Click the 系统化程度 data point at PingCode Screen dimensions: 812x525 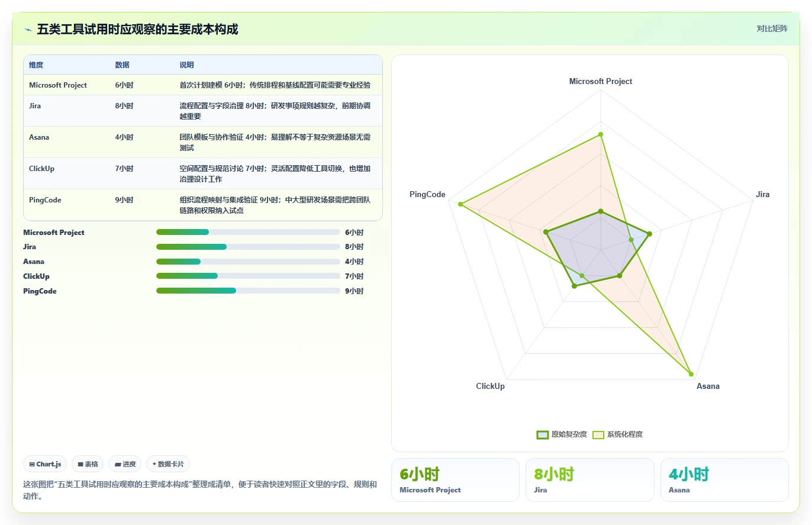click(460, 204)
